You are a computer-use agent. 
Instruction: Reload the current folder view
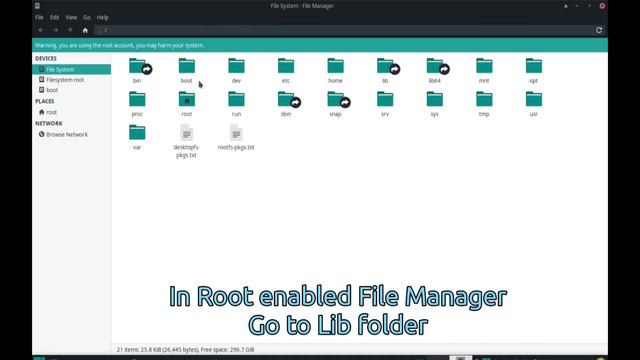(x=599, y=30)
